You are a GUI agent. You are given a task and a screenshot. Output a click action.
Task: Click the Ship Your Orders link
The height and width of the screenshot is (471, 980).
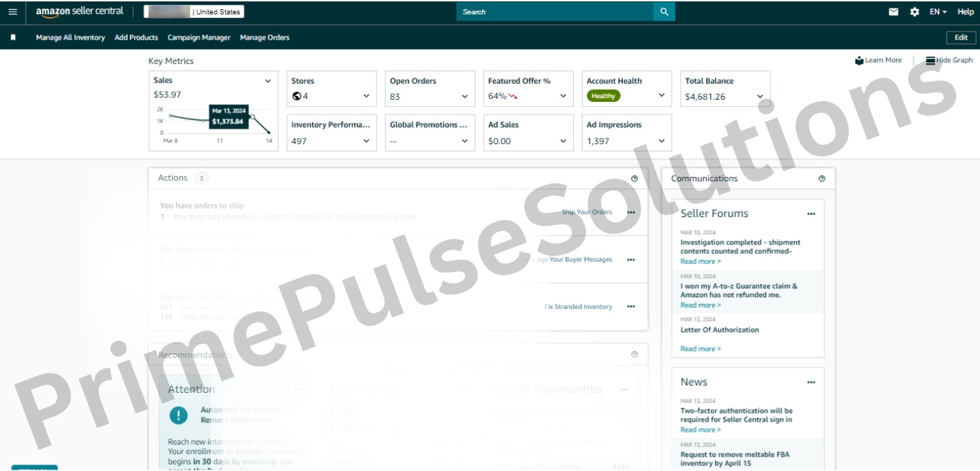[587, 212]
